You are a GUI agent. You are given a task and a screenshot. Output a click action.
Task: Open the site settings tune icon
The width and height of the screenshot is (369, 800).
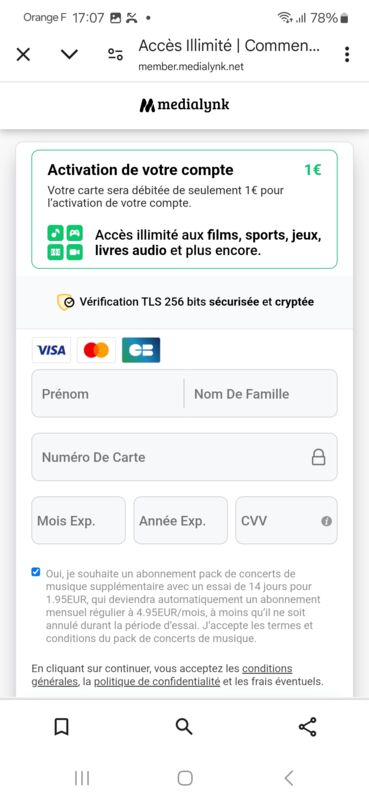115,54
